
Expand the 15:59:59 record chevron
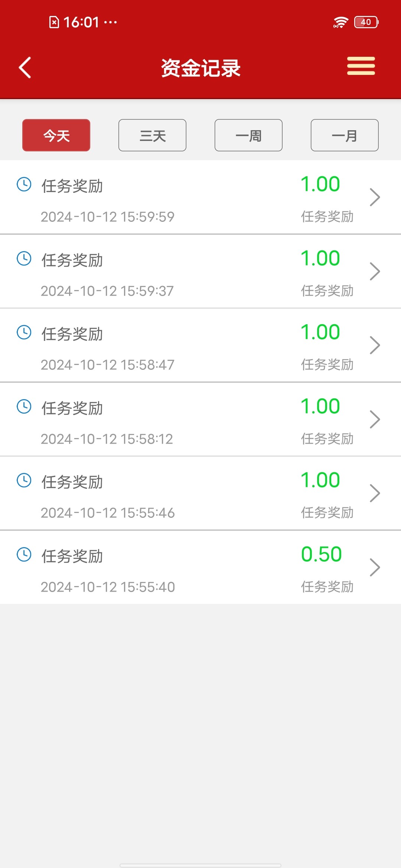pos(375,197)
